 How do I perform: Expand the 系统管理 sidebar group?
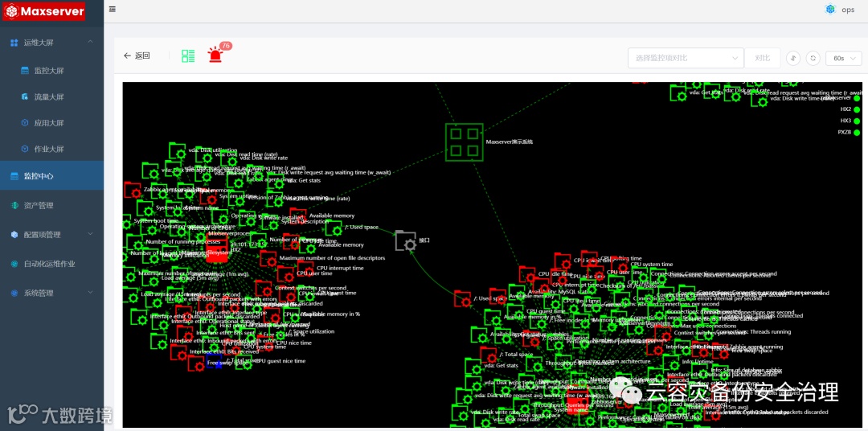pyautogui.click(x=52, y=293)
